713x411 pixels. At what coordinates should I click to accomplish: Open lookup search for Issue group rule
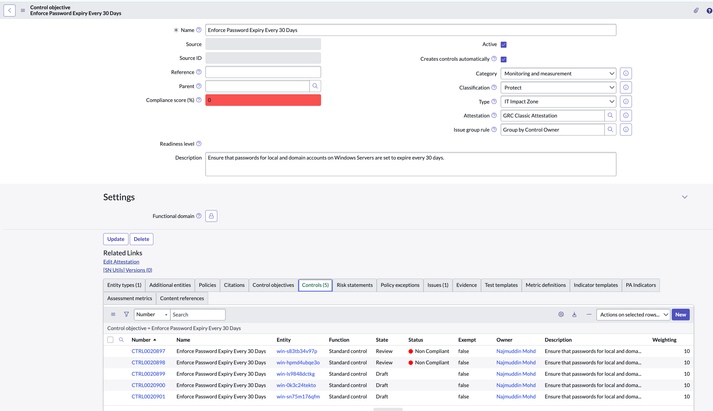[610, 130]
